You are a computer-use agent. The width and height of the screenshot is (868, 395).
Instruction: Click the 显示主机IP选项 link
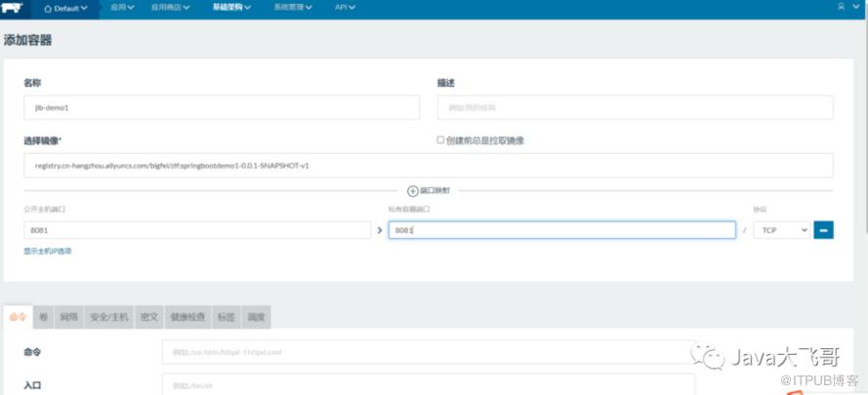pyautogui.click(x=47, y=252)
